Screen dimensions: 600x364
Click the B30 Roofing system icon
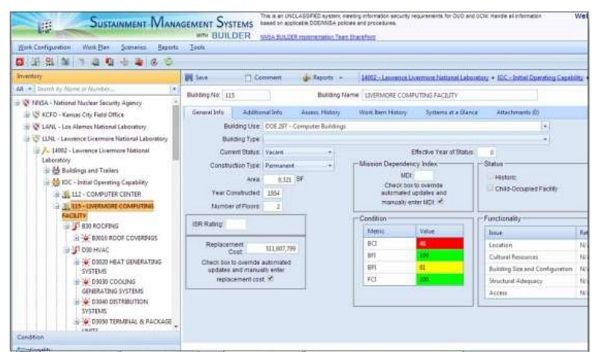(x=76, y=226)
